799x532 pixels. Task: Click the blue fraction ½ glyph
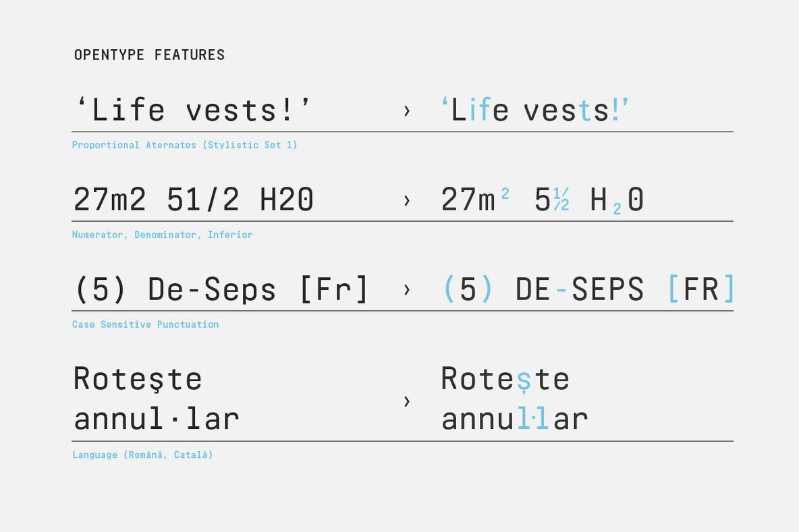pyautogui.click(x=561, y=200)
